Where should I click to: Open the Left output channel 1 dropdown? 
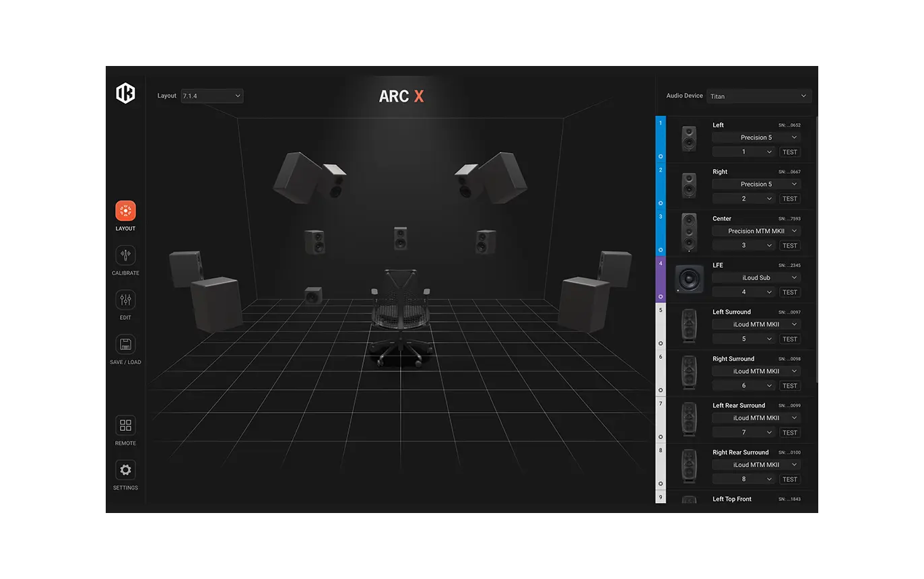pos(744,152)
